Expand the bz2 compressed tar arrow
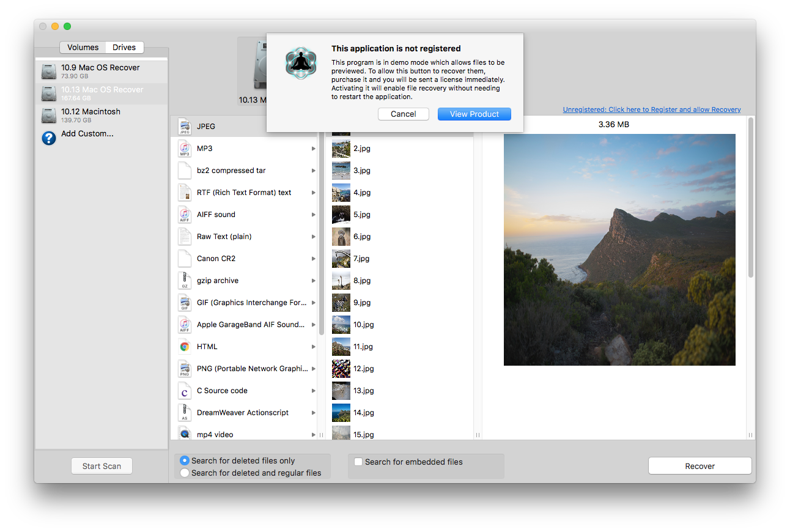Viewport: 790px width, 532px height. coord(314,171)
